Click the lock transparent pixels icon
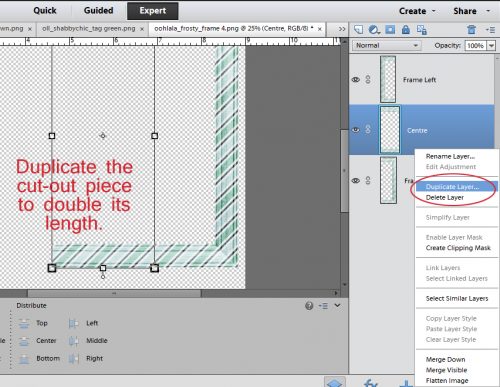Screen dimensions: 500x387 click(422, 30)
